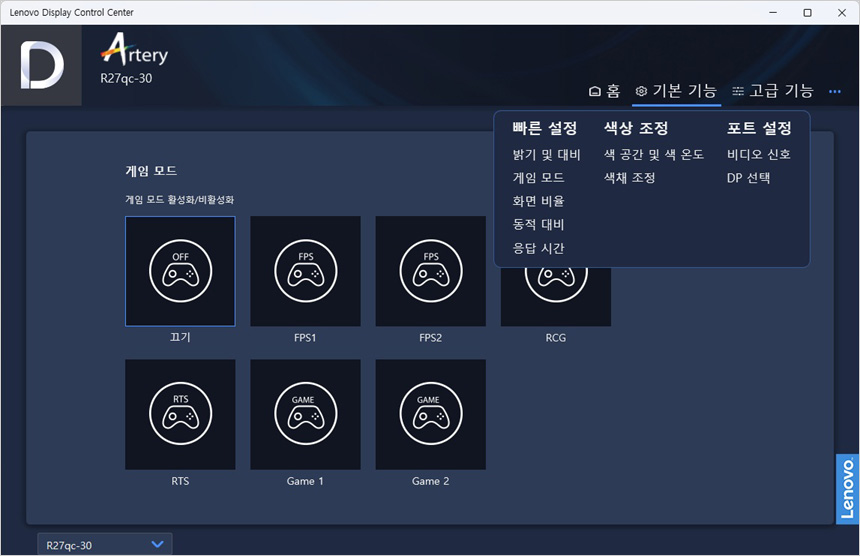Pick the Game 2 mode icon
Screen dimensions: 860x556
(430, 414)
